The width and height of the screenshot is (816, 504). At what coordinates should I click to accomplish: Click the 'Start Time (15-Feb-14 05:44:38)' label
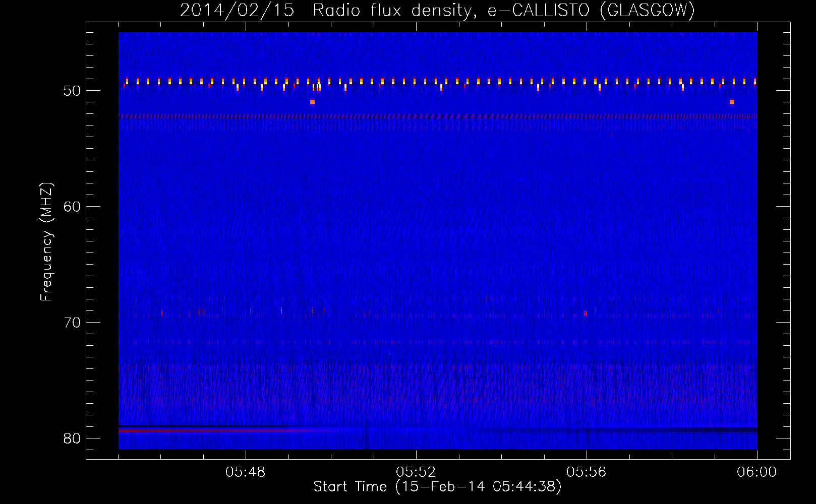click(x=437, y=487)
